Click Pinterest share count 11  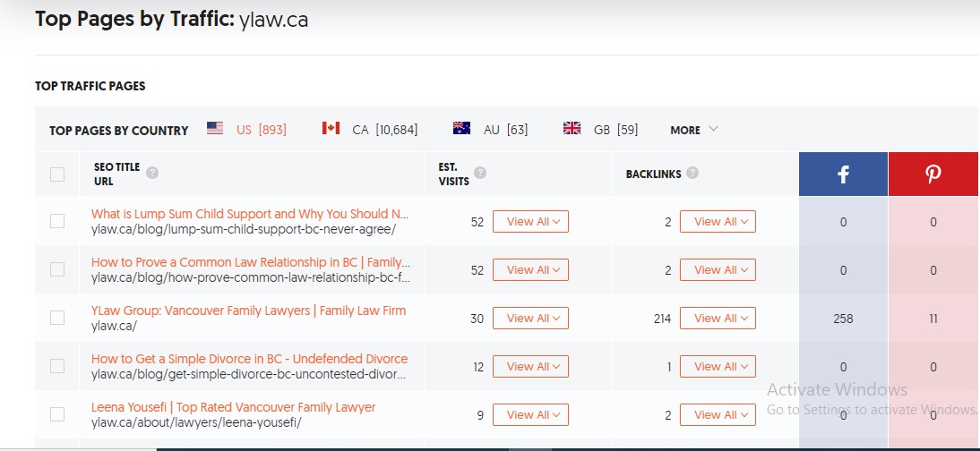click(x=933, y=319)
